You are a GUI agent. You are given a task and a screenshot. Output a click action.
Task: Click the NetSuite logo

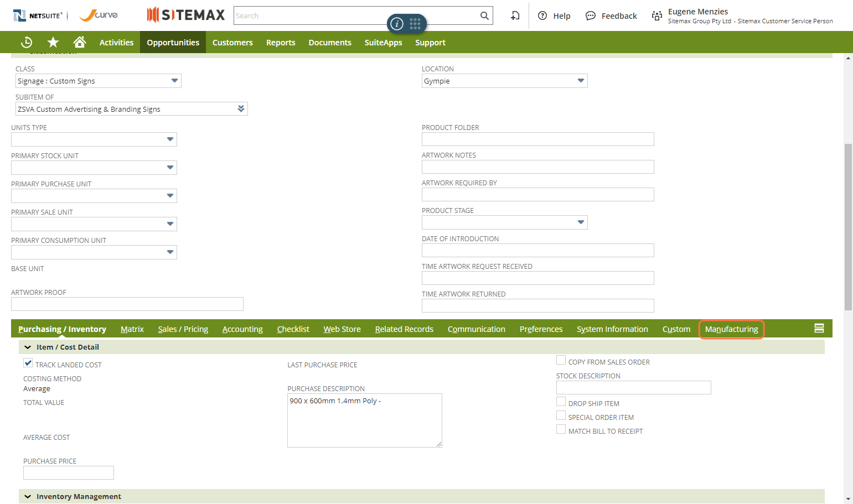(x=38, y=15)
